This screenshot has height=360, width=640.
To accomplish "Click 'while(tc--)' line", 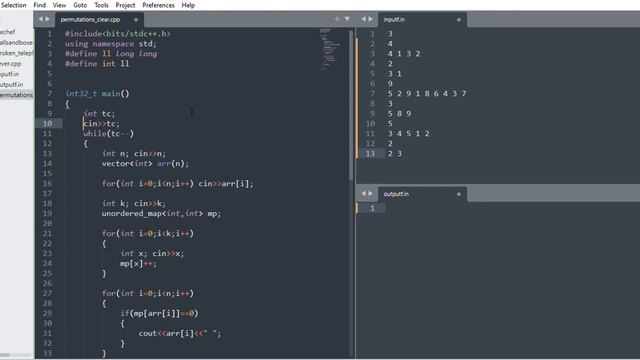I will pyautogui.click(x=109, y=133).
